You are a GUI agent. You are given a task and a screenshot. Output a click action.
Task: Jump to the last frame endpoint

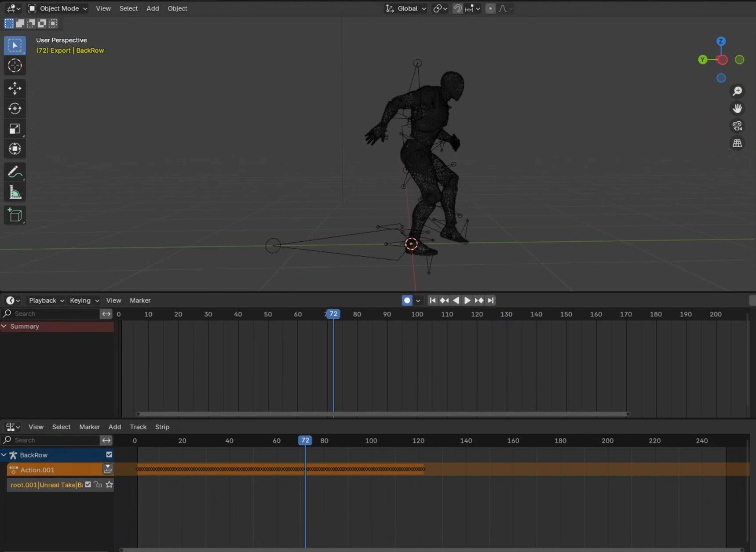[491, 301]
